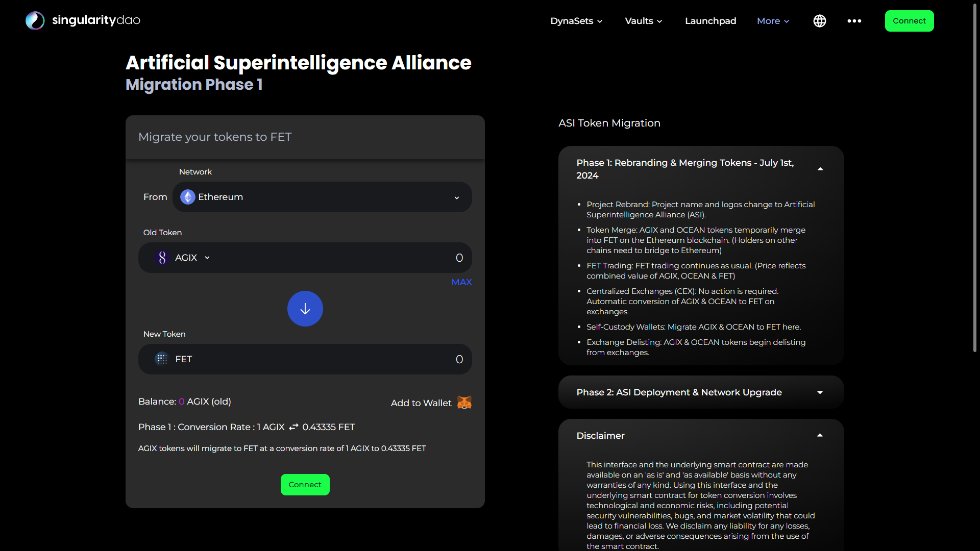
Task: Click the 'Exchange Delisting' bullet text
Action: pyautogui.click(x=696, y=347)
